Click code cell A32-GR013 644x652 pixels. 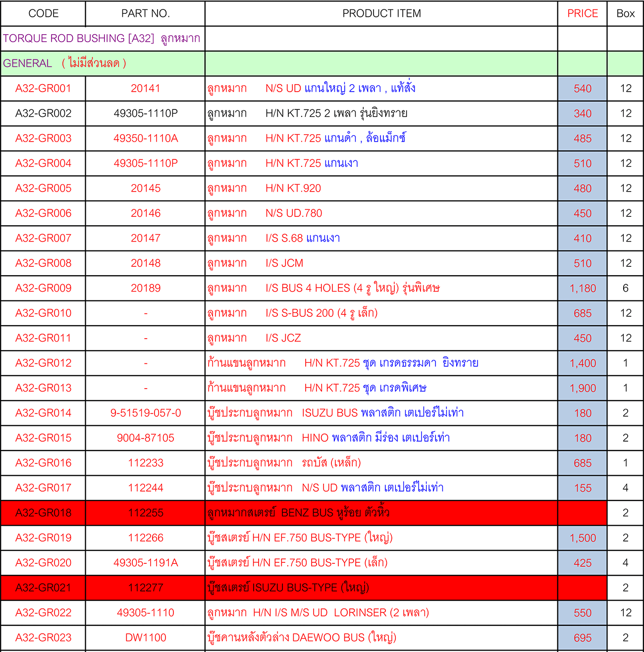point(44,388)
